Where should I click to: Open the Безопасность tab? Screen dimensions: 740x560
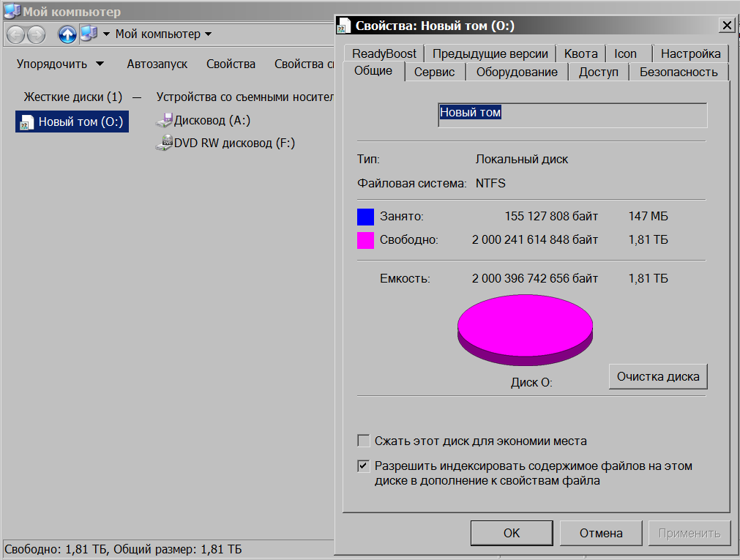tap(678, 72)
